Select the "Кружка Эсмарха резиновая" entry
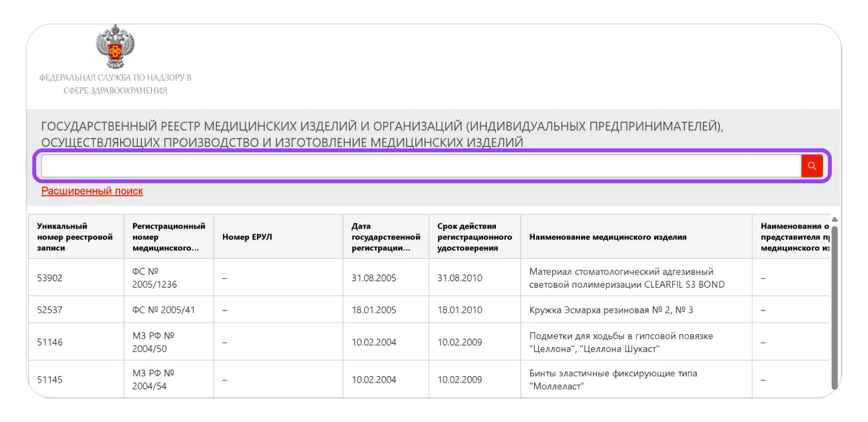 (611, 310)
